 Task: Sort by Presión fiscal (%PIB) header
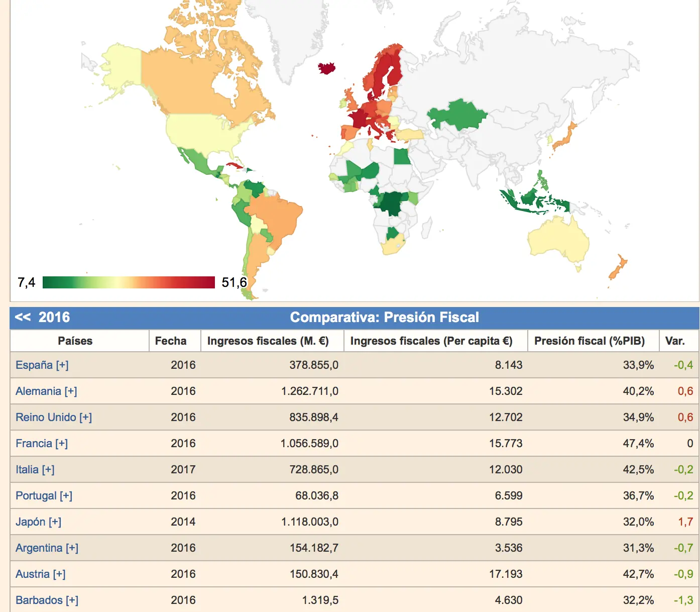590,341
